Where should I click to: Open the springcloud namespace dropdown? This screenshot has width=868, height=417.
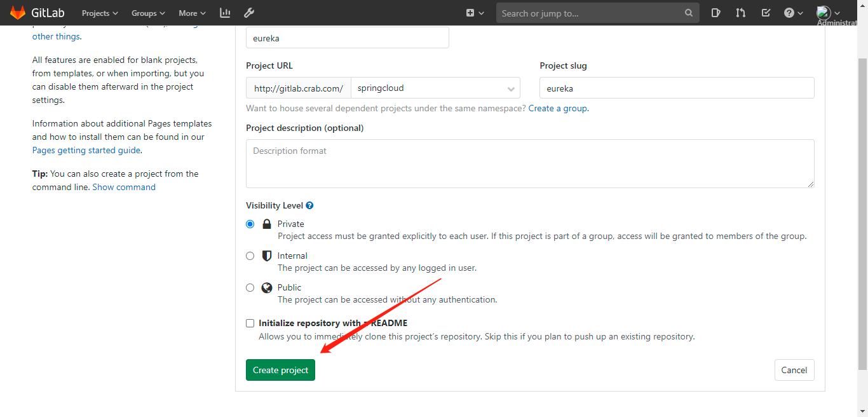pos(435,88)
